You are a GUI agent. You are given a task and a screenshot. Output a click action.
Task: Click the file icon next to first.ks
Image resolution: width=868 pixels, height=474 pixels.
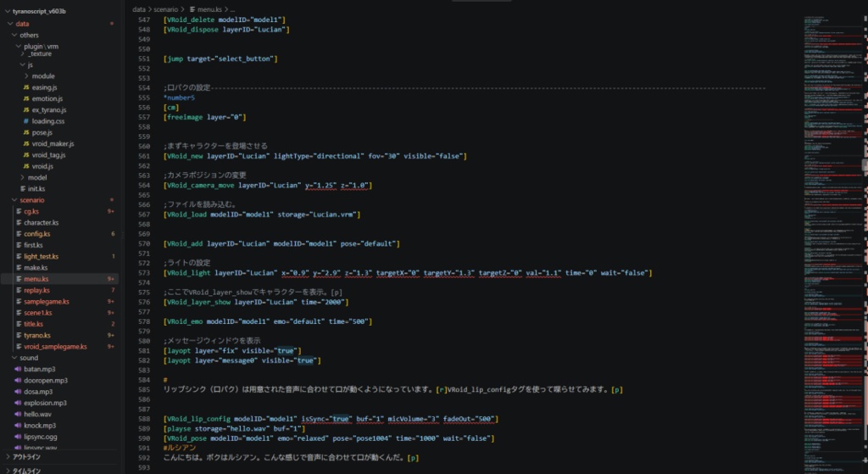(x=19, y=245)
